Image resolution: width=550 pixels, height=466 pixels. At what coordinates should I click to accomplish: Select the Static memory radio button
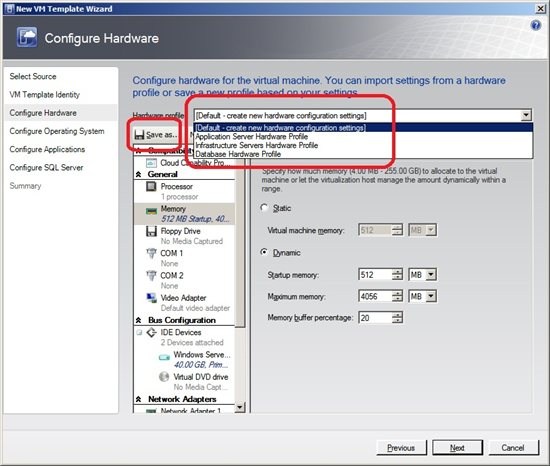click(264, 208)
